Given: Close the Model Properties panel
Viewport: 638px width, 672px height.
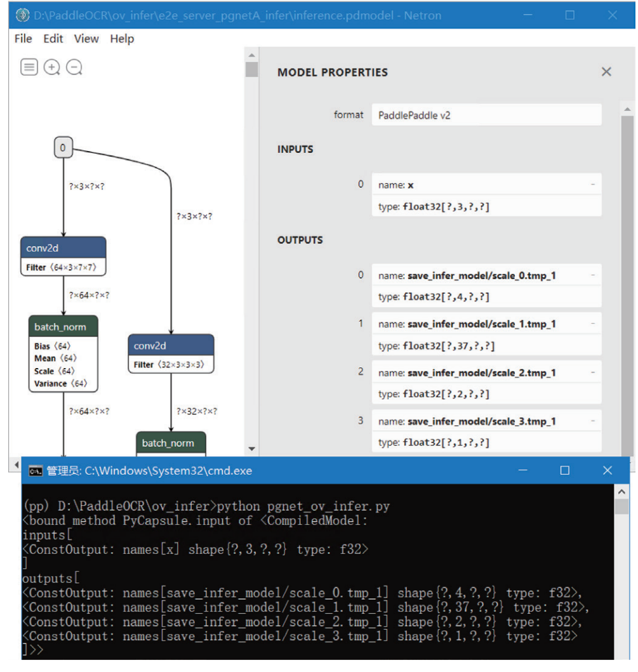Looking at the screenshot, I should coord(606,72).
